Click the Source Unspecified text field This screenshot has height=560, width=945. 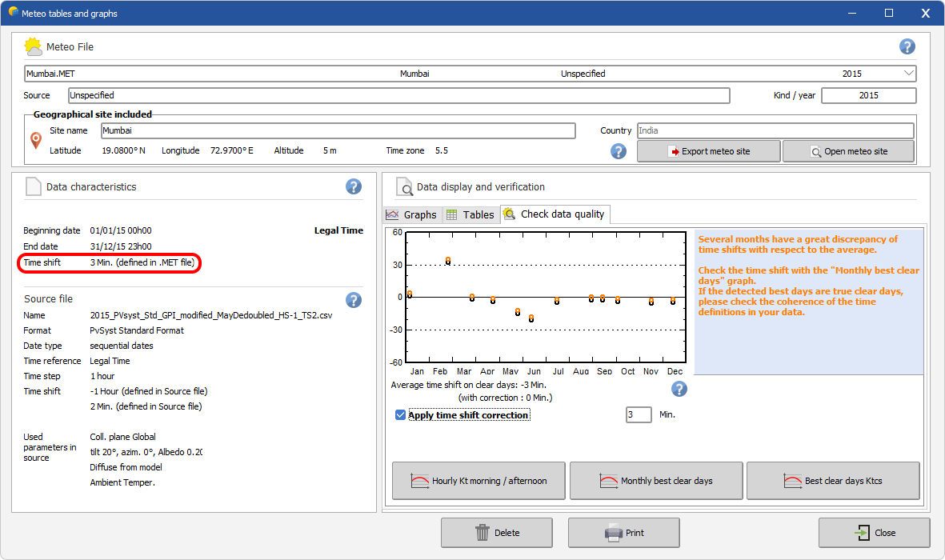(398, 95)
